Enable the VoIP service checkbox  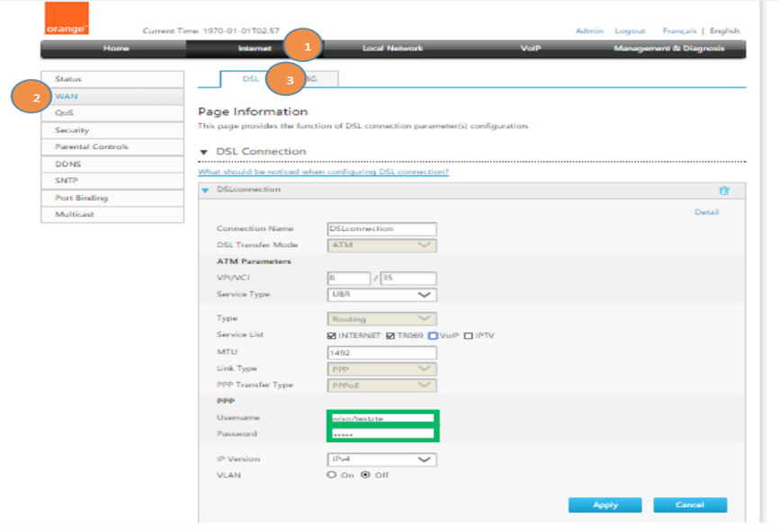[x=433, y=336]
